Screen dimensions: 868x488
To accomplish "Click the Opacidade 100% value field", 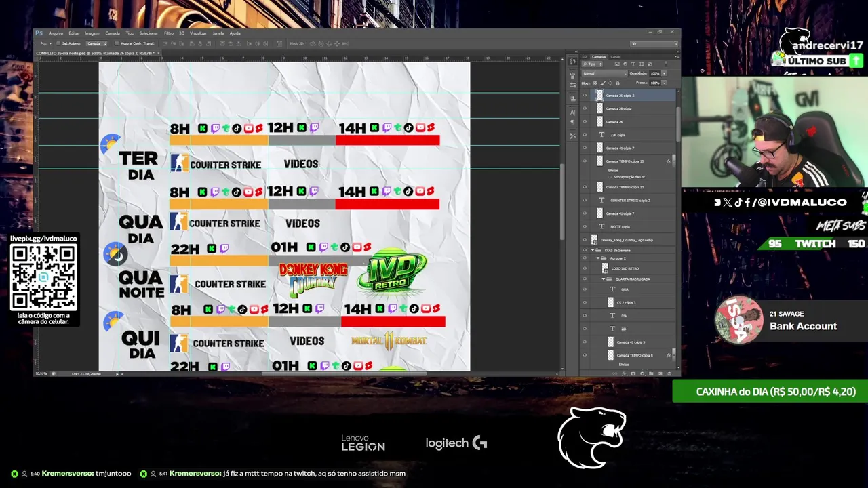I will (x=655, y=73).
